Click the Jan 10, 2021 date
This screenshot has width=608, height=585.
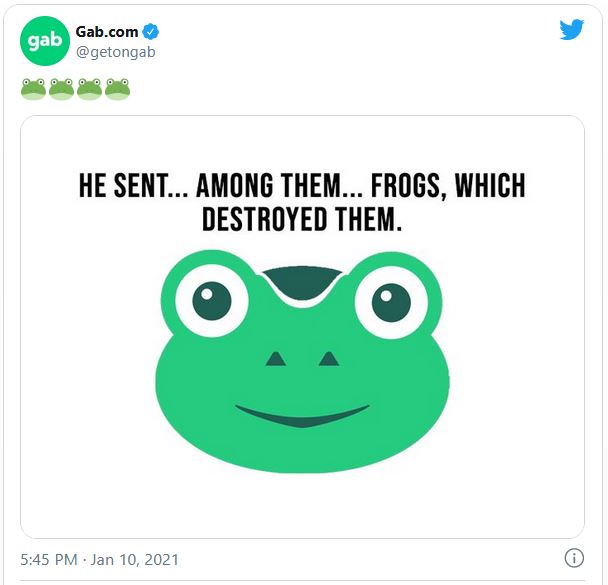point(135,560)
